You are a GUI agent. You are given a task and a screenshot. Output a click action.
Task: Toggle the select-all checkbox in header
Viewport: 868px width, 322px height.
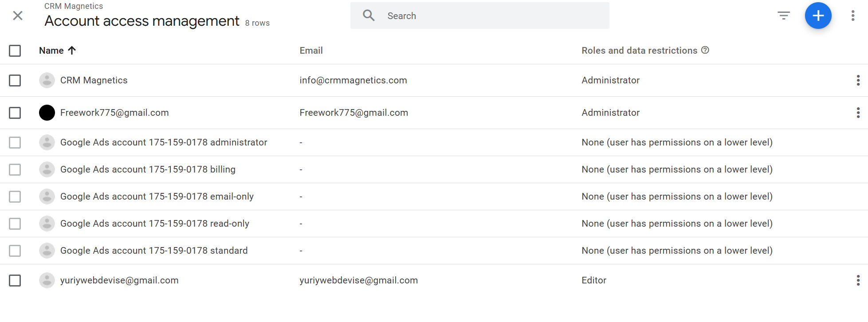(x=15, y=51)
